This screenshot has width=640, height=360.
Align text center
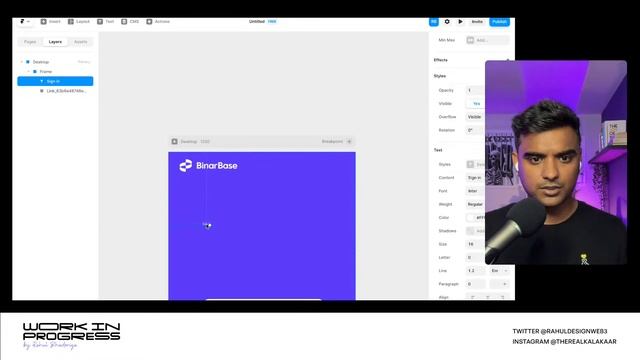point(488,297)
